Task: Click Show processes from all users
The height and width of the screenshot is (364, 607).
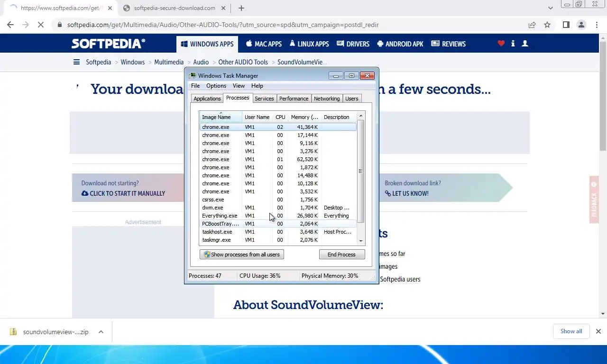Action: [x=242, y=255]
